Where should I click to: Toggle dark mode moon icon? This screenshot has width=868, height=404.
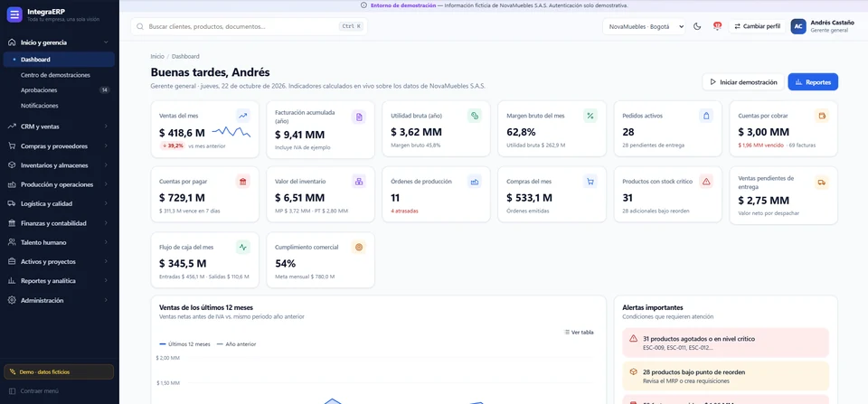[x=697, y=26]
